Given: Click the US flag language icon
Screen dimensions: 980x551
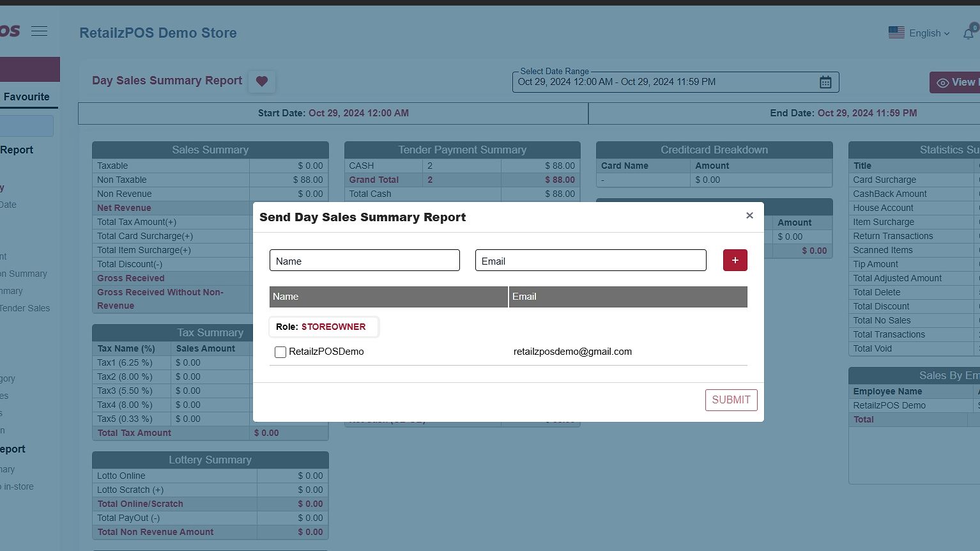Looking at the screenshot, I should pos(896,33).
